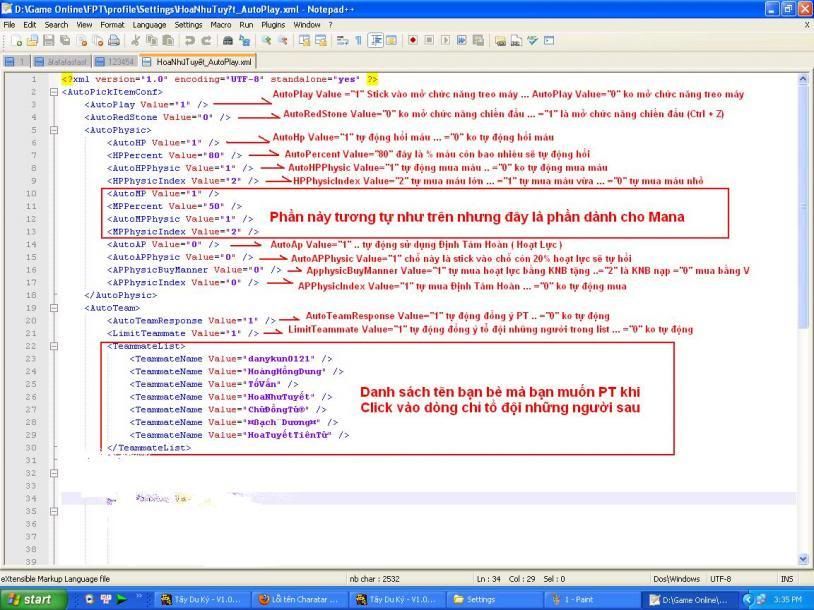This screenshot has width=814, height=610.
Task: Click the 'danykun0121' teammate line
Action: (231, 359)
